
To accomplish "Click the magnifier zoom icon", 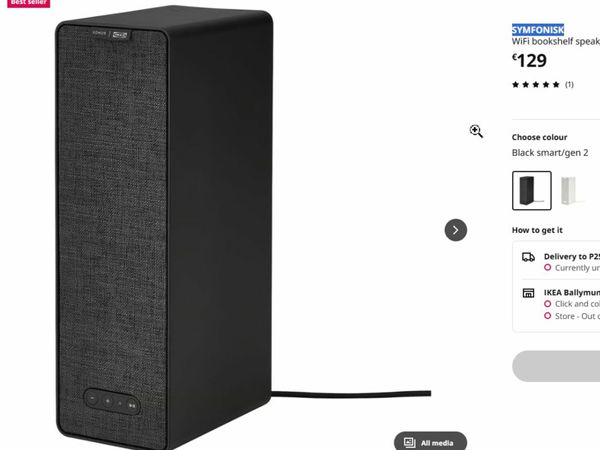I will tap(476, 131).
